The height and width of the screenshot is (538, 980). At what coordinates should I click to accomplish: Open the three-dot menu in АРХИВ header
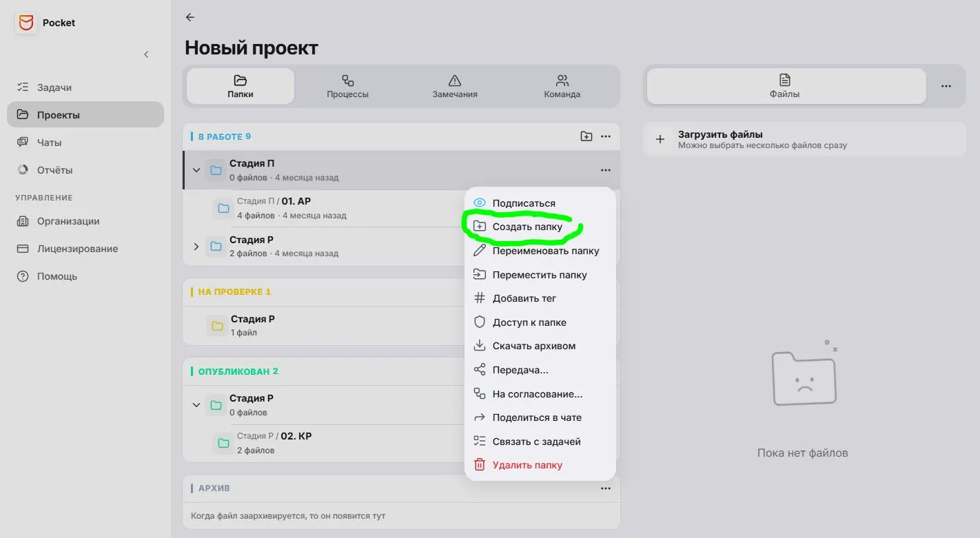pyautogui.click(x=606, y=488)
